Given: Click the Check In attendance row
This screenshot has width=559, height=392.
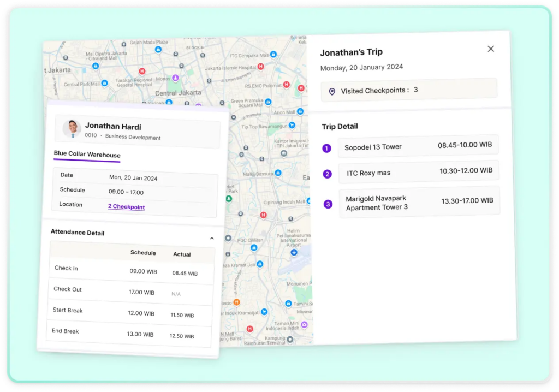Looking at the screenshot, I should pos(131,270).
